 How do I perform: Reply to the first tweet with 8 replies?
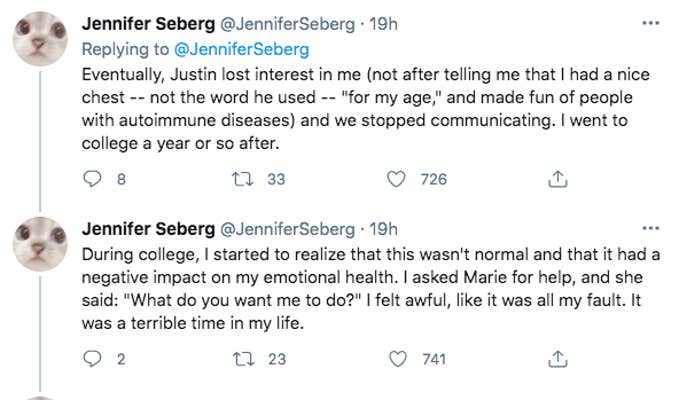pos(92,180)
